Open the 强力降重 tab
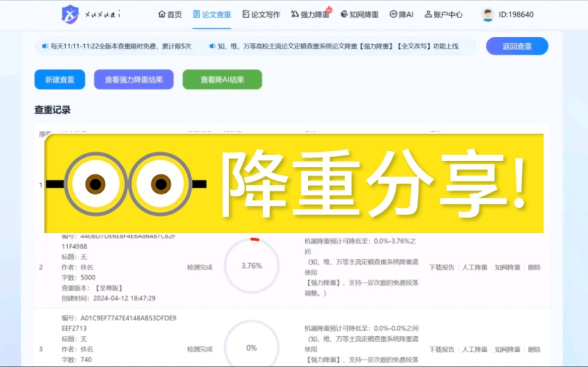 pos(310,15)
